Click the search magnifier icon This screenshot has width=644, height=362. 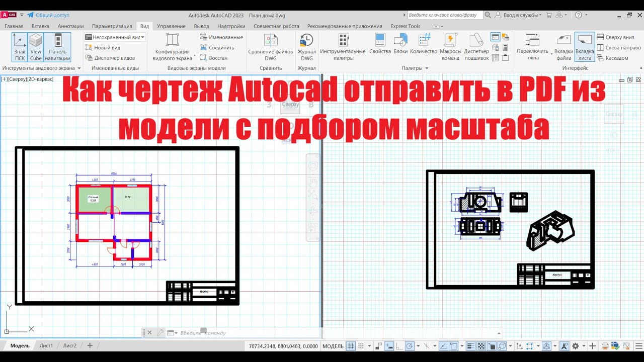tap(488, 15)
